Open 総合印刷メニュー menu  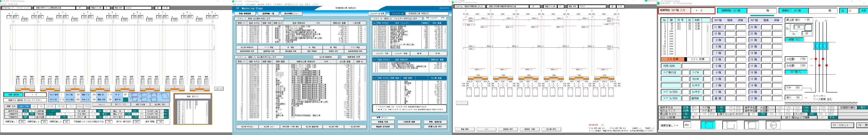point(291,13)
